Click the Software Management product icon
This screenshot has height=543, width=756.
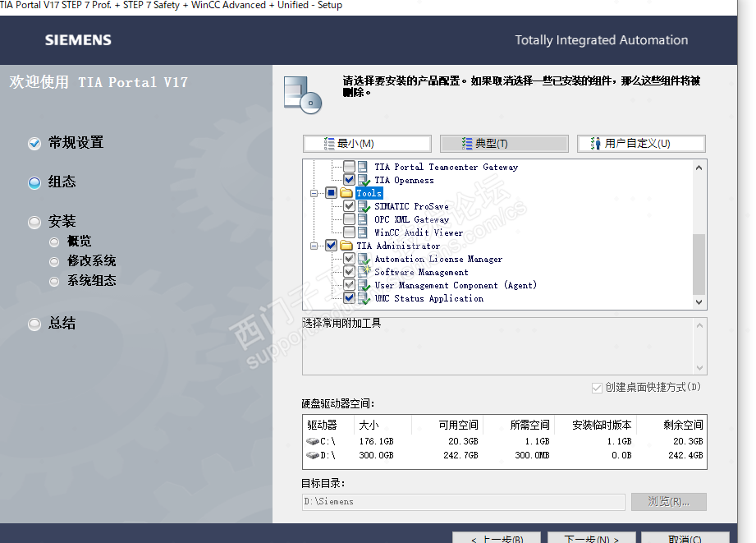tap(364, 272)
